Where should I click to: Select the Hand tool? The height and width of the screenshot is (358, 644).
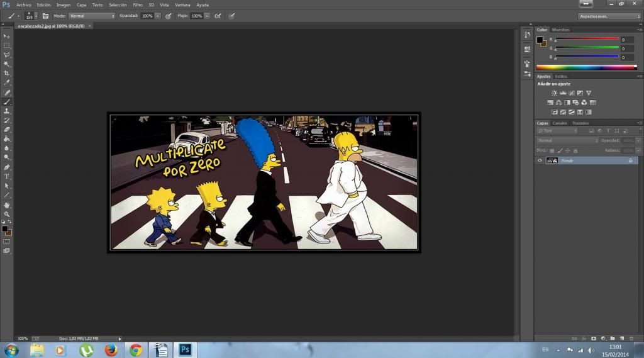(7, 205)
